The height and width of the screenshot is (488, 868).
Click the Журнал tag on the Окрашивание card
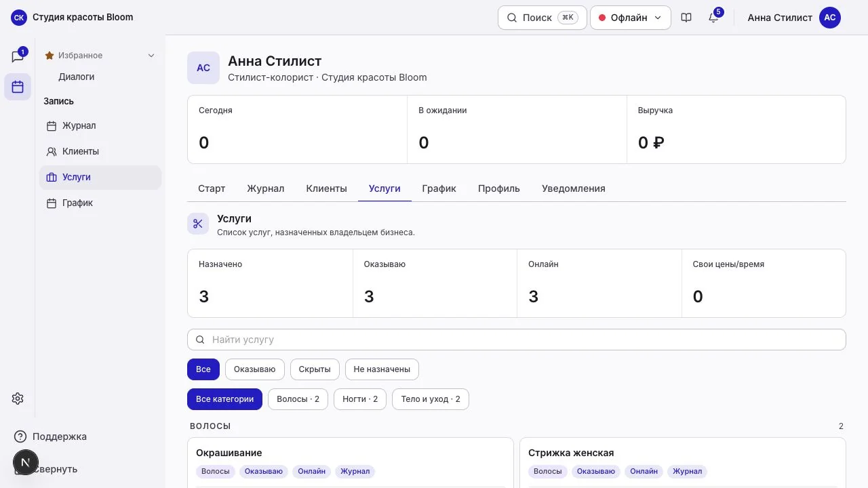click(355, 471)
